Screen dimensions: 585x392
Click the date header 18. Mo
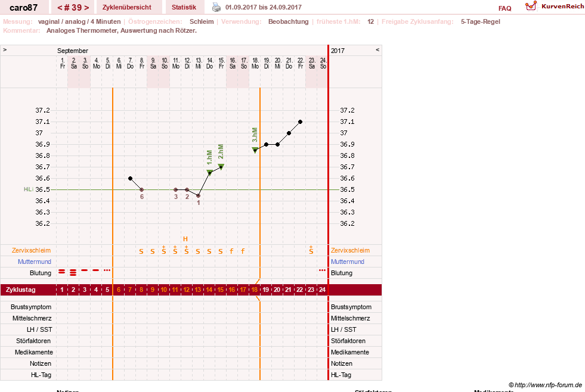tap(255, 63)
